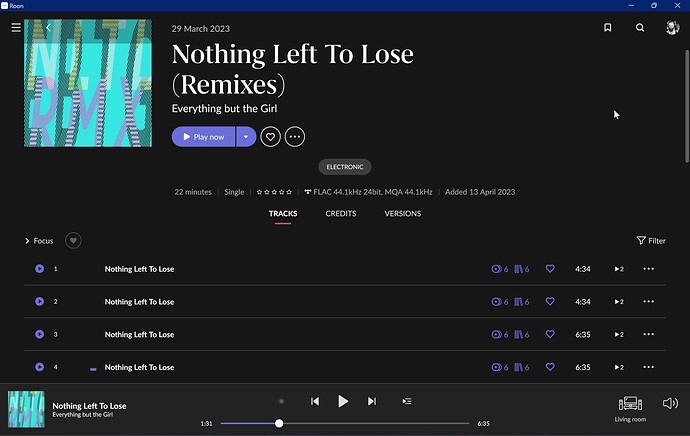
Task: Open more options for track 1
Action: click(x=649, y=269)
